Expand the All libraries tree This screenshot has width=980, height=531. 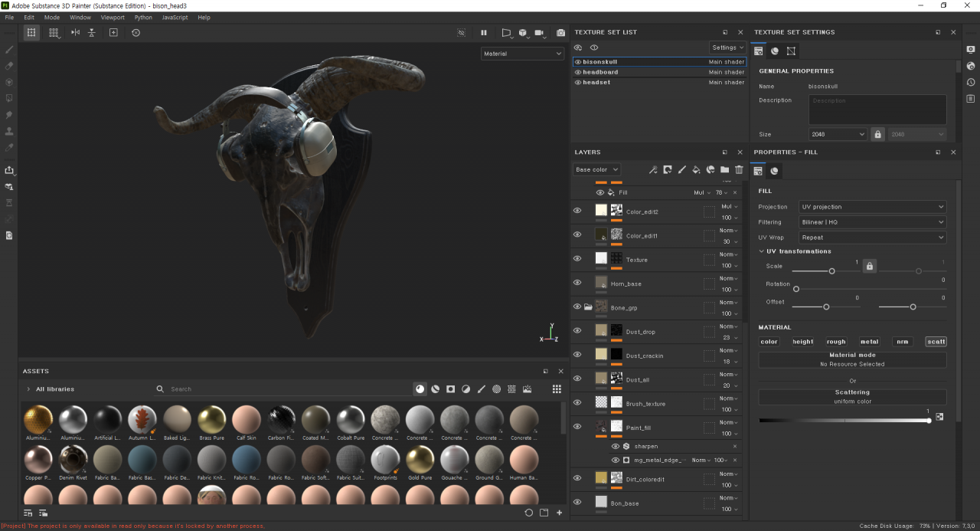pyautogui.click(x=28, y=389)
